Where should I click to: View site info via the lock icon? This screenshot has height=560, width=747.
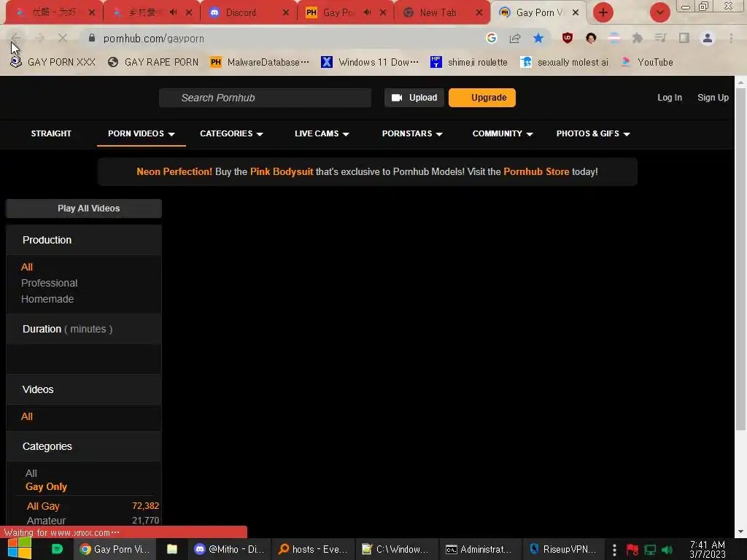[92, 38]
